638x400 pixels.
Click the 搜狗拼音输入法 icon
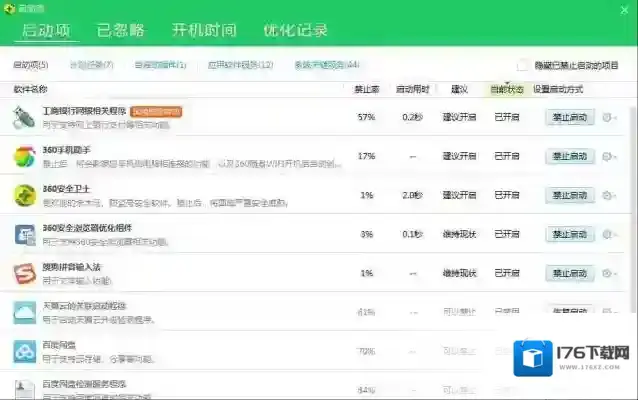click(x=24, y=273)
